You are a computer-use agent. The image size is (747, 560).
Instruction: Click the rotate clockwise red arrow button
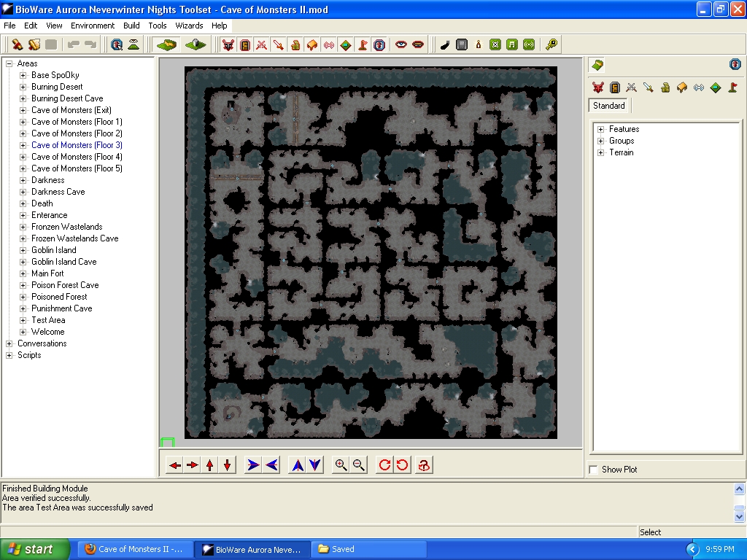(x=384, y=465)
